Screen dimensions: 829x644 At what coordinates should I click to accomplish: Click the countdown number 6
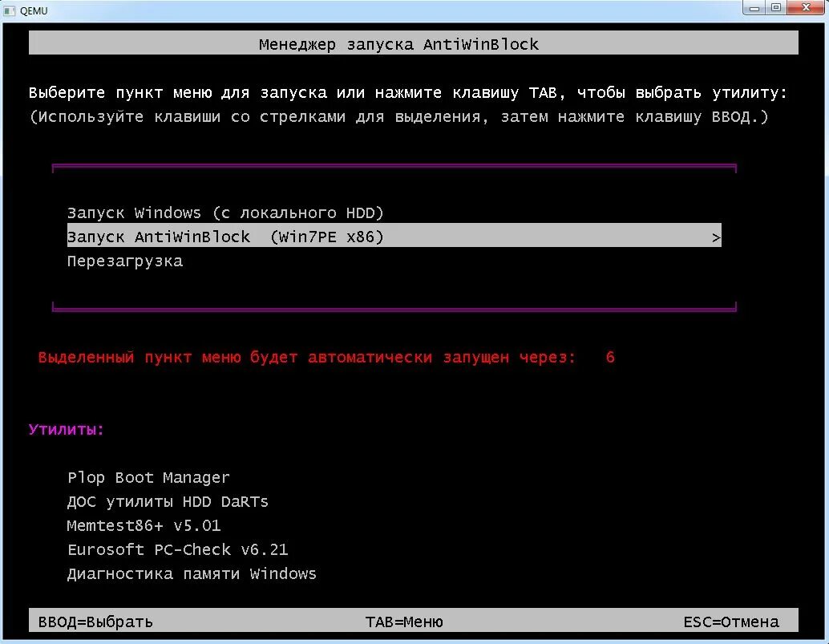pos(610,358)
